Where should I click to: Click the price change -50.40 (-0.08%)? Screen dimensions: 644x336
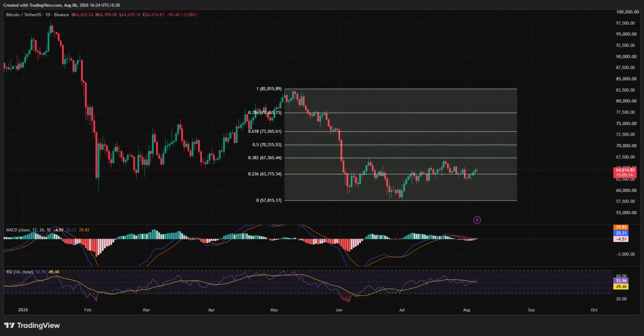[182, 15]
